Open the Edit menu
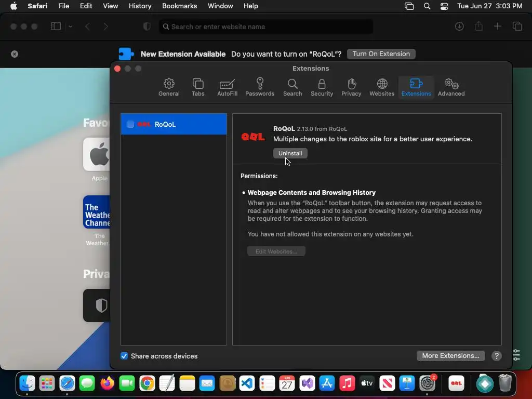532x399 pixels. pyautogui.click(x=86, y=6)
